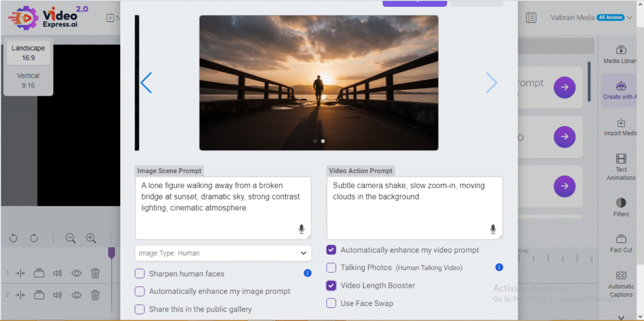This screenshot has width=644, height=321.
Task: Choose Vertical 9:16 aspect ratio
Action: 28,81
